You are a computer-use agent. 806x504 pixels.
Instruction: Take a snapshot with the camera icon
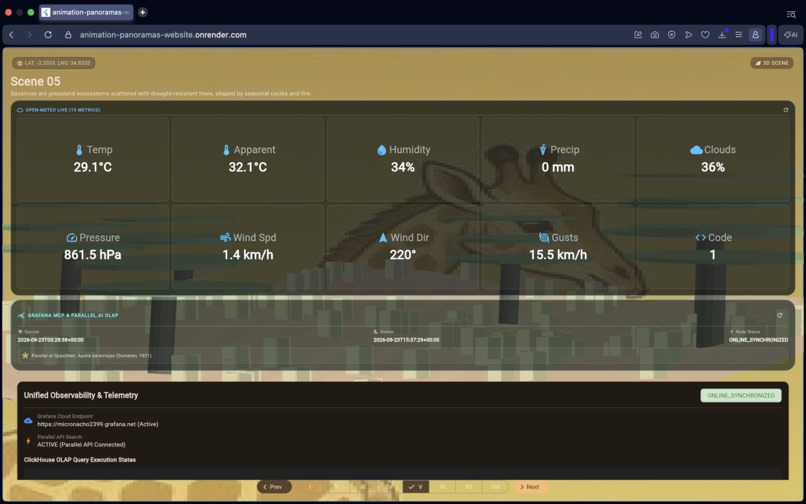click(654, 35)
